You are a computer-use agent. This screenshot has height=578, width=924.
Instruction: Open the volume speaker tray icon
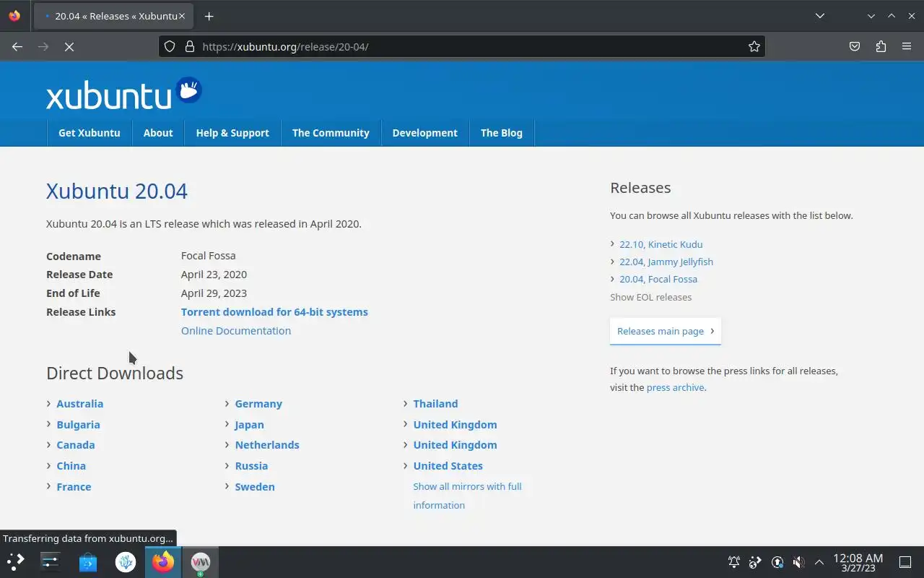point(798,562)
